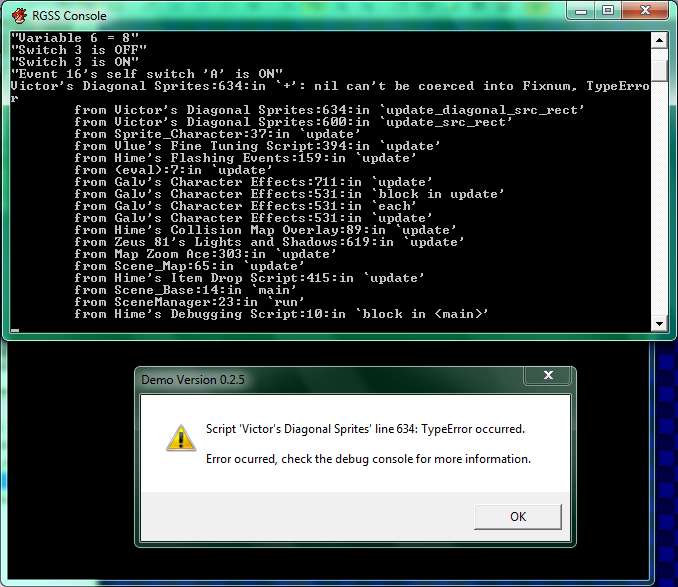Click the console scrollbar down arrow
The height and width of the screenshot is (587, 678).
pos(659,323)
